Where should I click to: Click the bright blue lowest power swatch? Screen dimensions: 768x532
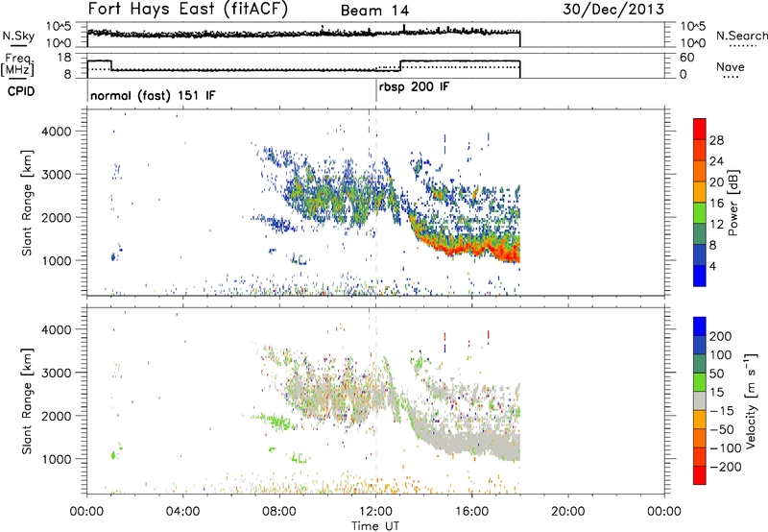click(700, 276)
